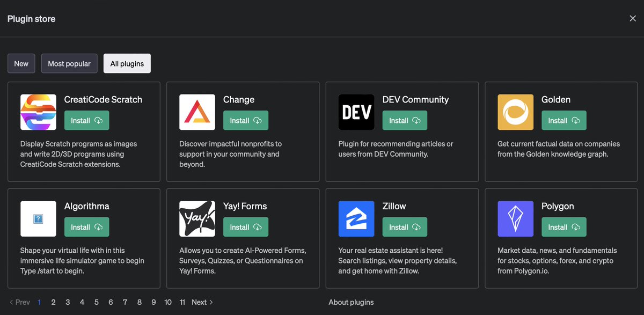This screenshot has height=315, width=644.
Task: Install the CreatiCode Scratch plugin
Action: coord(86,120)
